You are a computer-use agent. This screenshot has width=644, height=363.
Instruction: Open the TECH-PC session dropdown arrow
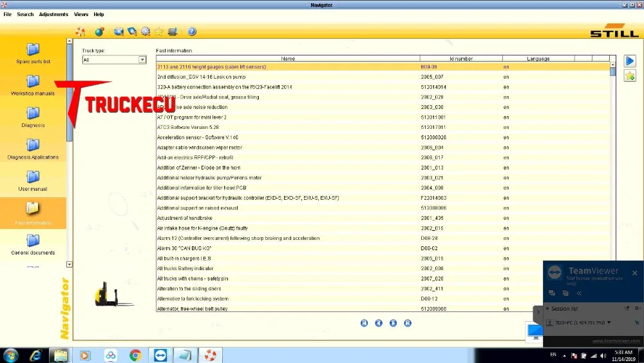pyautogui.click(x=609, y=323)
